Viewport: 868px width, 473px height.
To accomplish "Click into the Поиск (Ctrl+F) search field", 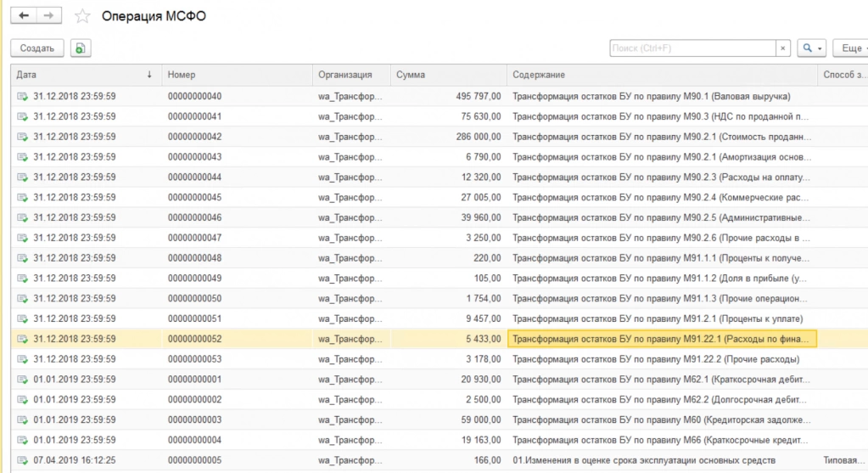I will [692, 48].
